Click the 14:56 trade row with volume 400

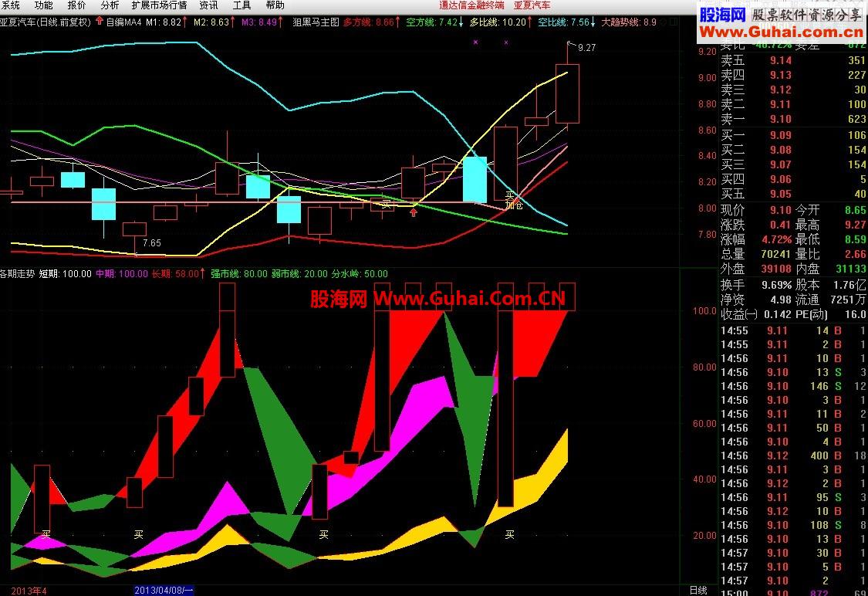792,455
